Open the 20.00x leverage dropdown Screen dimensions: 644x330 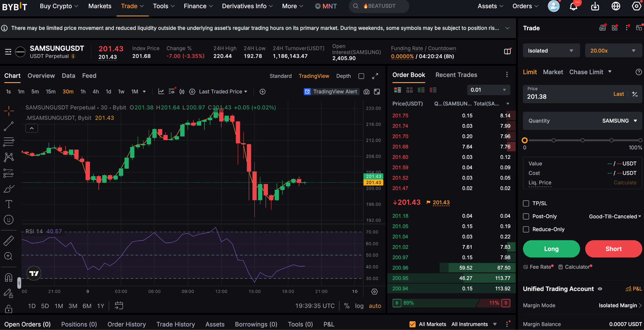(613, 51)
